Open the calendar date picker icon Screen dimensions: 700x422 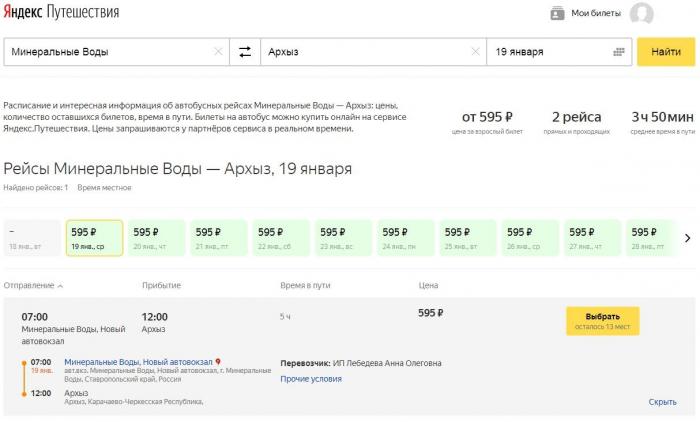click(x=619, y=52)
